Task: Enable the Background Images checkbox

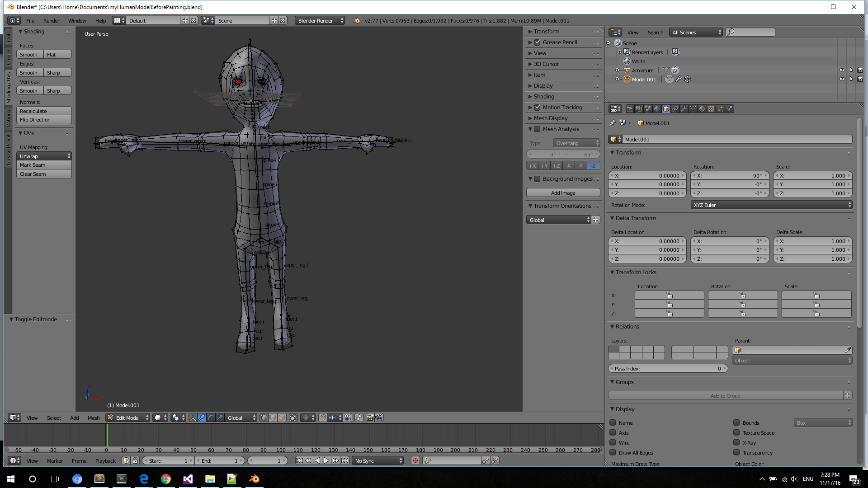Action: (537, 179)
